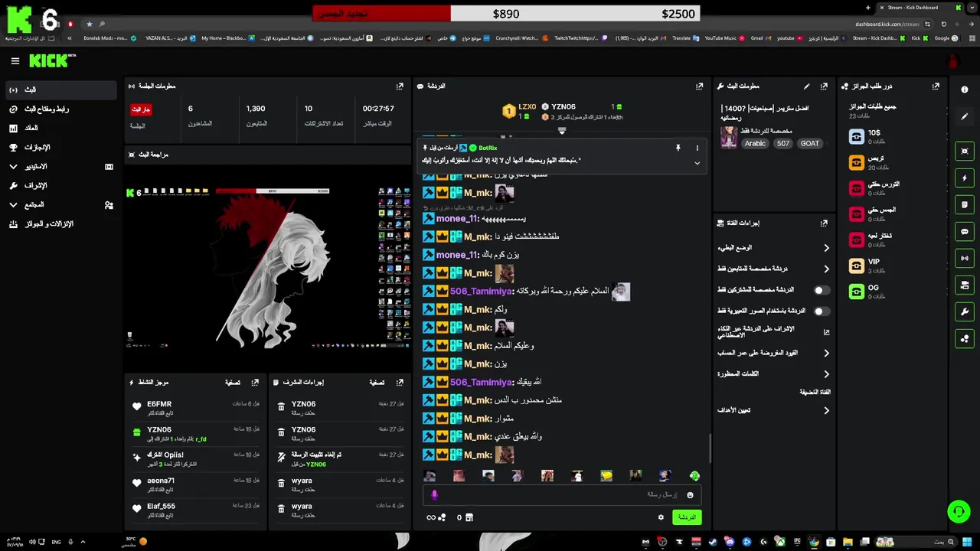Screen dimensions: 980x551
Task: Open the hamburger menu beside the Kick logo
Action: click(x=15, y=61)
